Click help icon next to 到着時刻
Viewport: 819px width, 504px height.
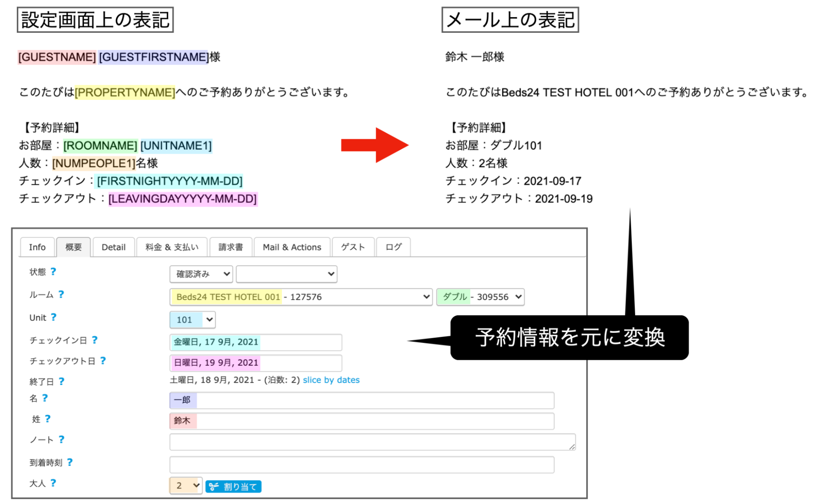[70, 462]
